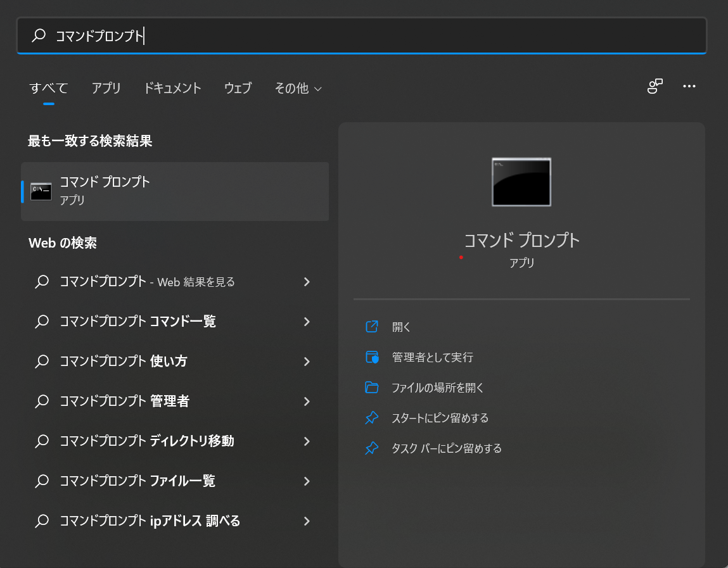Choose スタートにピン留めする

coord(440,418)
